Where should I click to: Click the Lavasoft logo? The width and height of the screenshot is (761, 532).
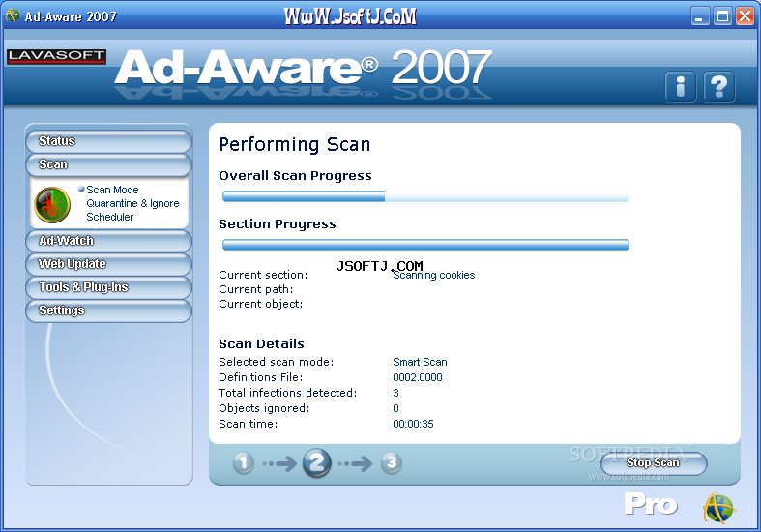click(56, 56)
